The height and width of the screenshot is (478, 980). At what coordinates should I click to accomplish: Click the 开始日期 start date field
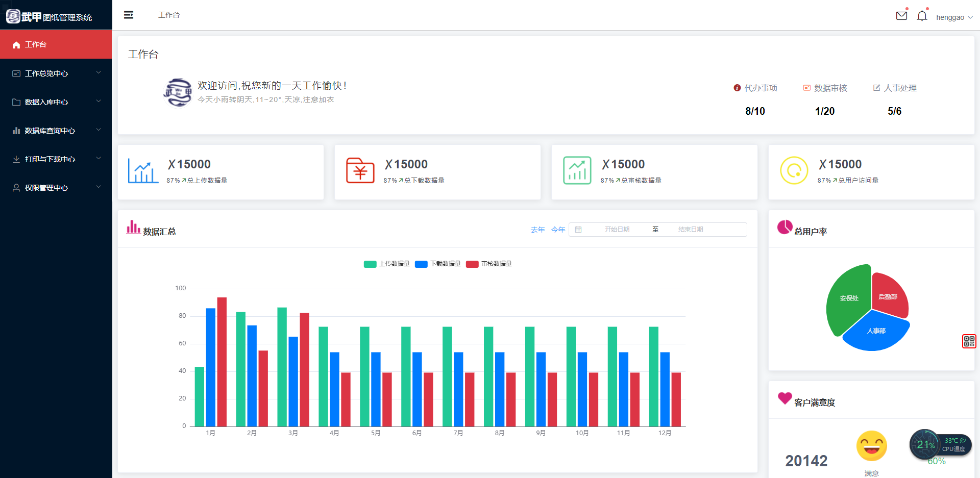click(617, 230)
